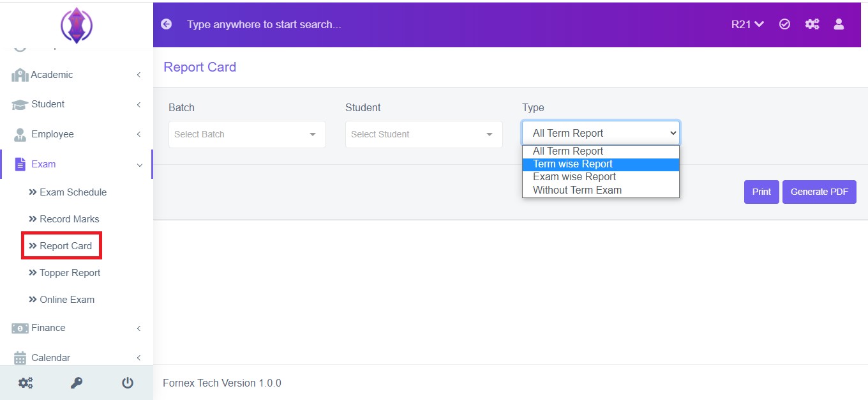The image size is (868, 400).
Task: Click the back arrow in the top bar
Action: point(167,24)
